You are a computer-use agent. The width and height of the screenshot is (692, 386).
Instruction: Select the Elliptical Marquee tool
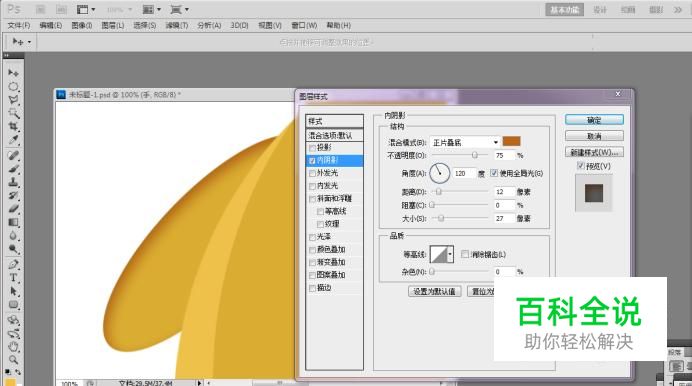coord(13,86)
